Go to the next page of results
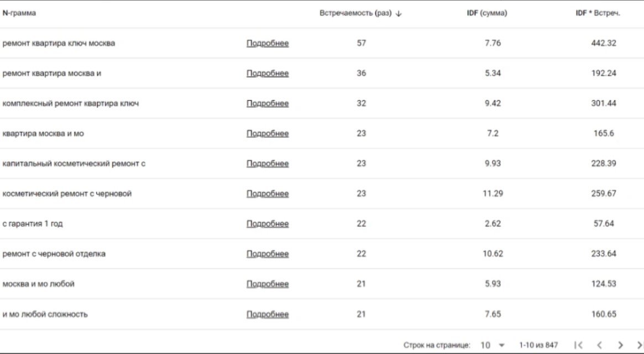The width and height of the screenshot is (644, 354). (x=620, y=345)
